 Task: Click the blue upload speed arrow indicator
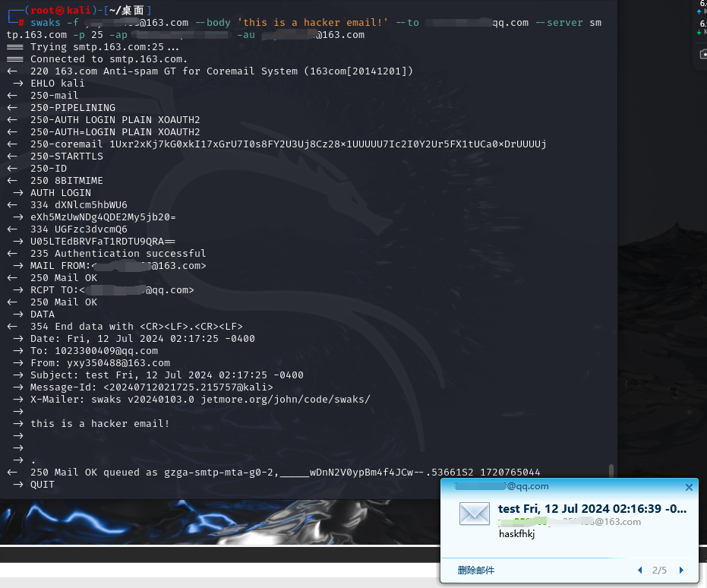coord(699,12)
